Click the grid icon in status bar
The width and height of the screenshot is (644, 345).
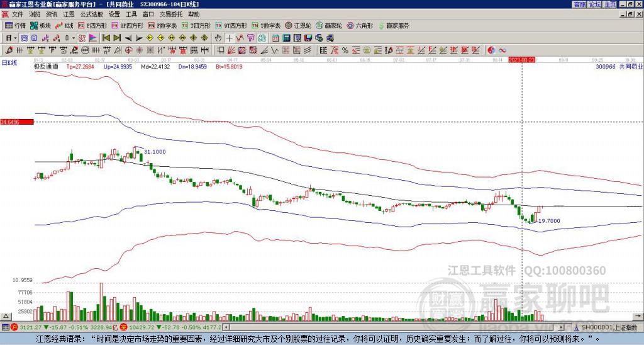[x=5, y=327]
